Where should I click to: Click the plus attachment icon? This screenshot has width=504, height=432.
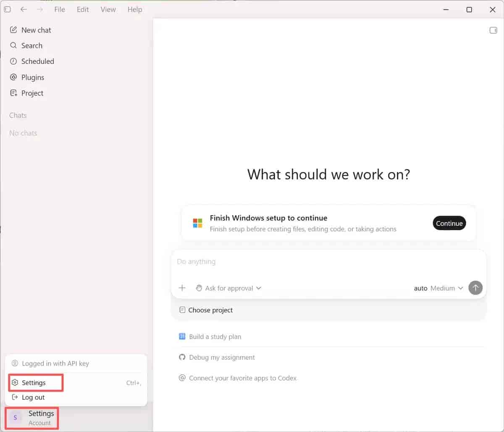click(x=182, y=288)
